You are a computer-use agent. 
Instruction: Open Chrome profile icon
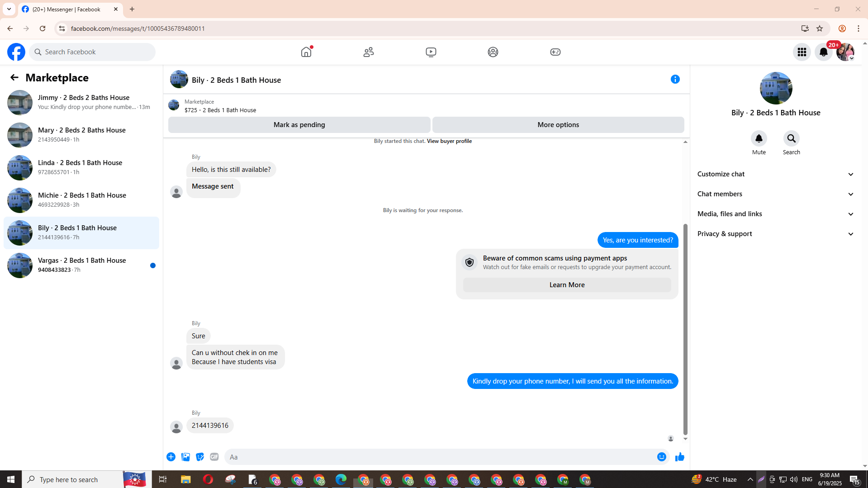(842, 28)
